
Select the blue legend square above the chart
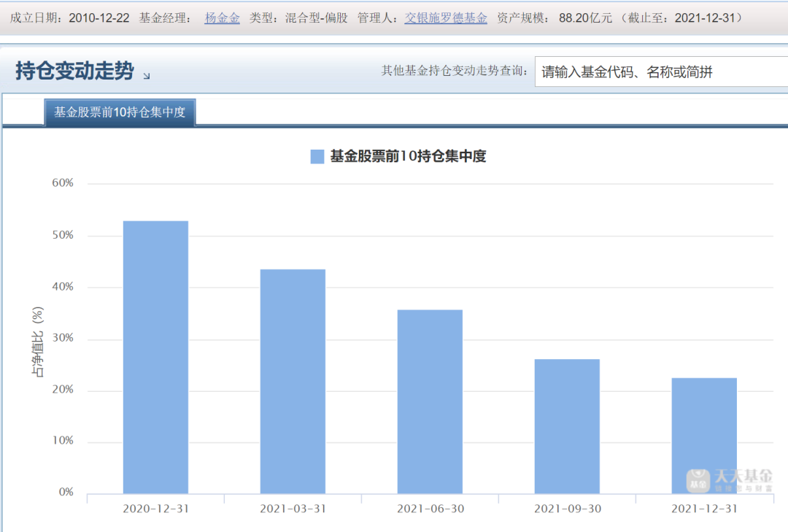point(317,156)
